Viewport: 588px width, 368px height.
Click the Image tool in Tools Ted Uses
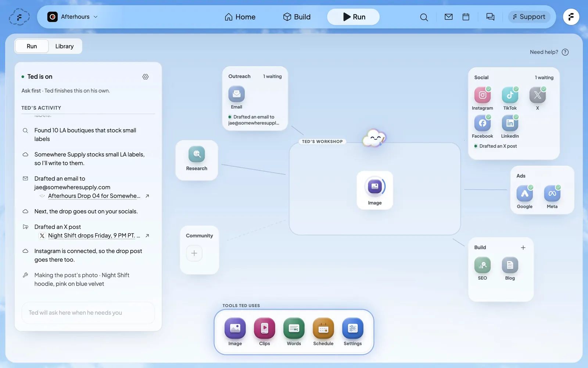click(235, 328)
